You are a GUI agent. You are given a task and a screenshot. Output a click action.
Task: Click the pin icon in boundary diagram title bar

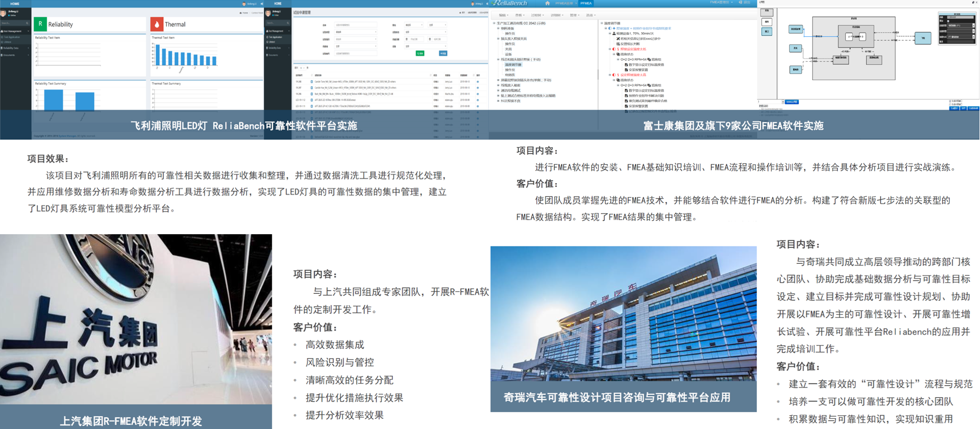(x=973, y=3)
